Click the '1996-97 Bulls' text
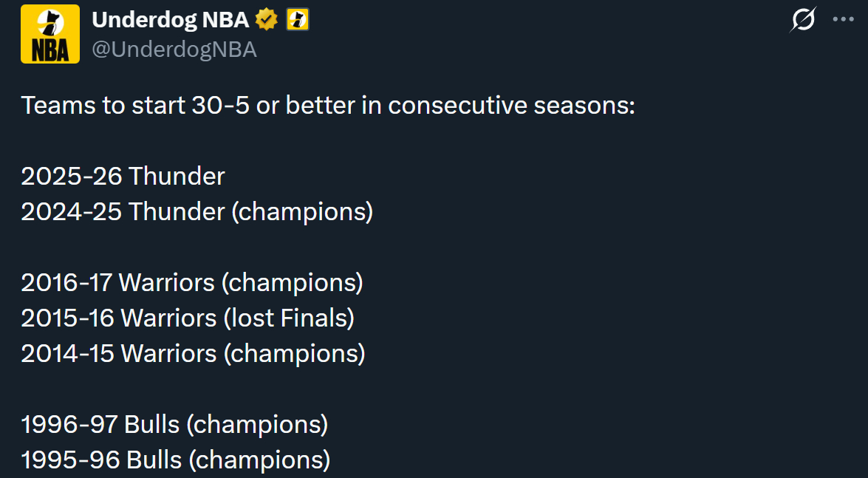This screenshot has height=478, width=868. [x=100, y=425]
